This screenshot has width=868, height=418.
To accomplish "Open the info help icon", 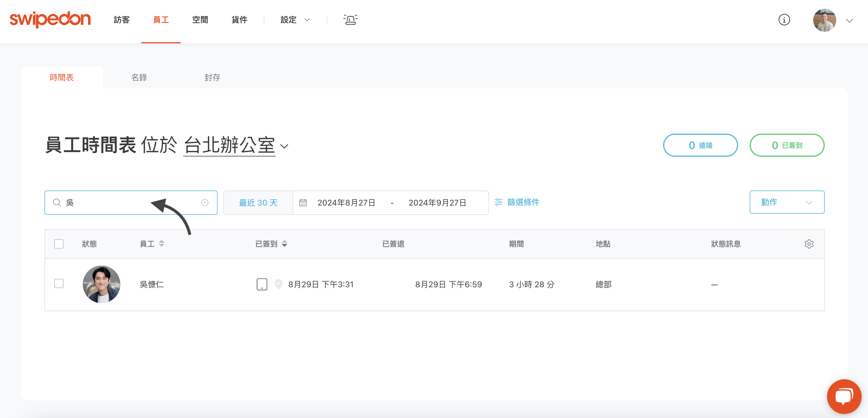I will 784,20.
